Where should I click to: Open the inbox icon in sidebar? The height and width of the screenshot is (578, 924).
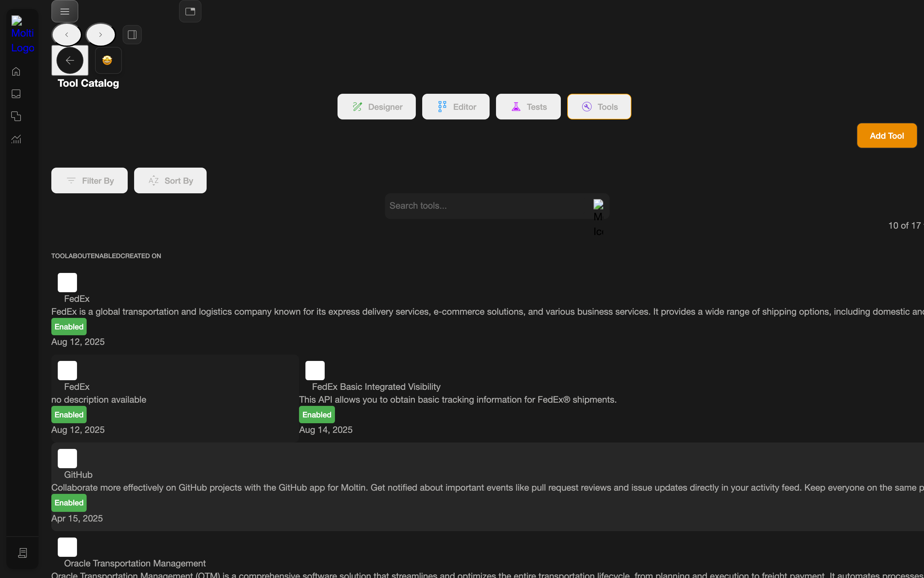(x=16, y=94)
